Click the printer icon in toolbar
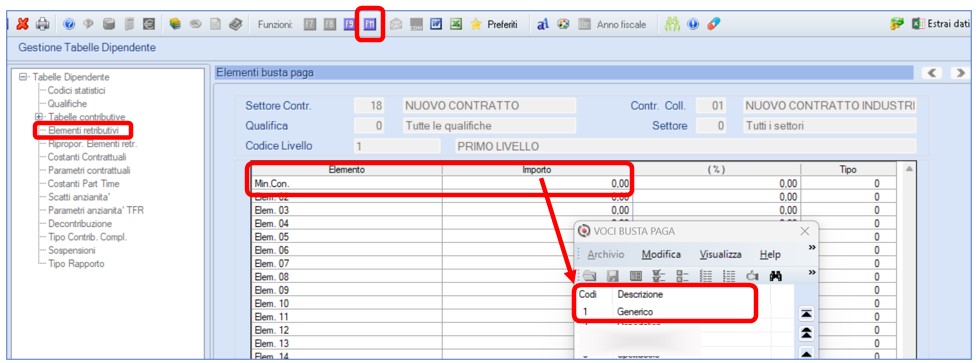 tap(42, 24)
